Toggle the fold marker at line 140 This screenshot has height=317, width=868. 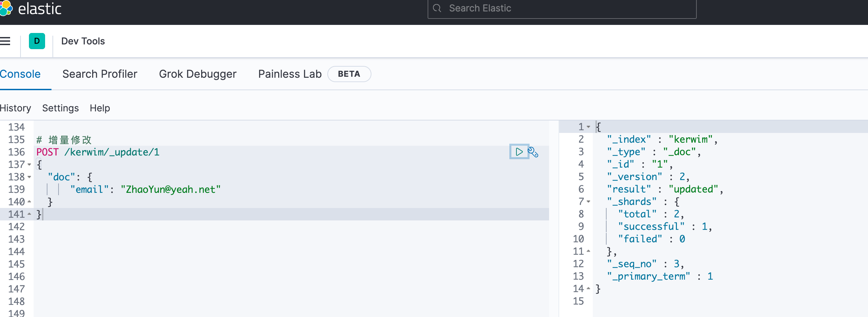pos(29,202)
